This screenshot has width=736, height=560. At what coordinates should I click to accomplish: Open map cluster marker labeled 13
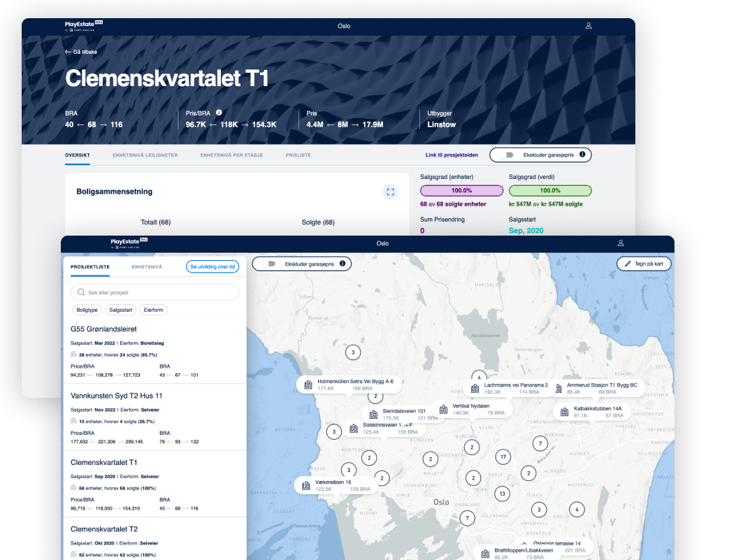coord(503,494)
